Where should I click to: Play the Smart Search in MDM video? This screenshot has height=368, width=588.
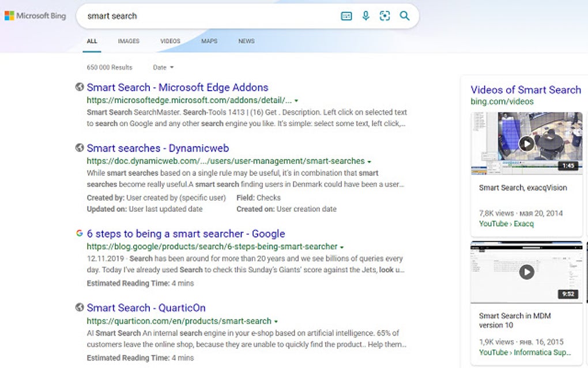coord(526,272)
